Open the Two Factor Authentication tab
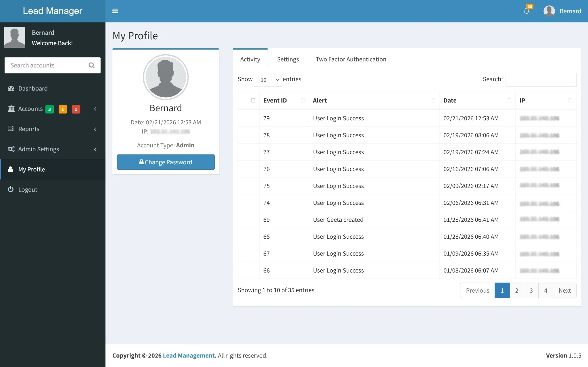This screenshot has height=367, width=588. pos(351,59)
